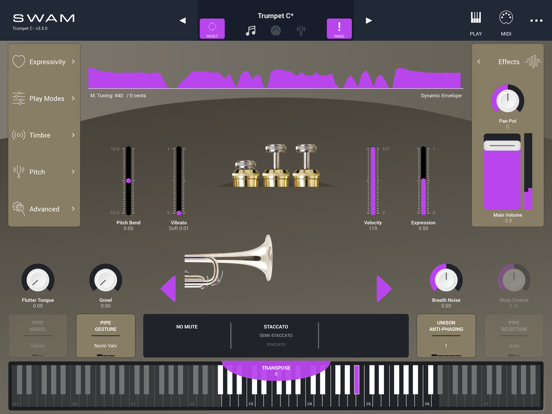Open the MIDI settings icon

(x=506, y=23)
